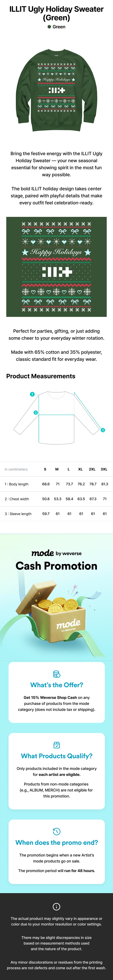Click the info circle icon in the dark footer
113x980 pixels.
tap(56, 907)
